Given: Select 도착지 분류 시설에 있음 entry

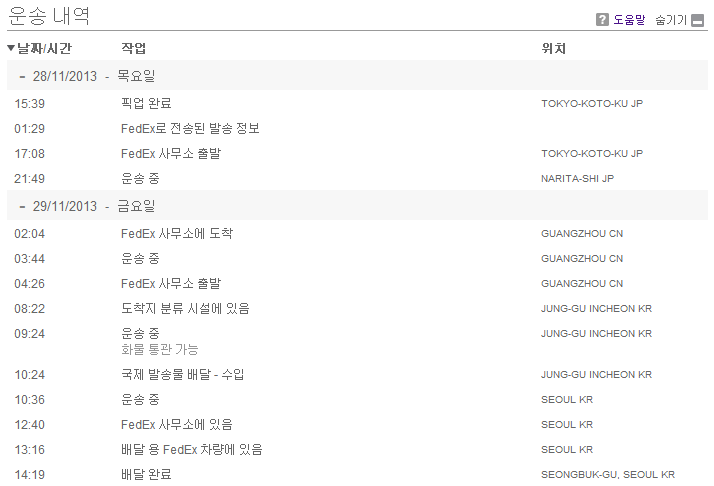Looking at the screenshot, I should point(185,308).
